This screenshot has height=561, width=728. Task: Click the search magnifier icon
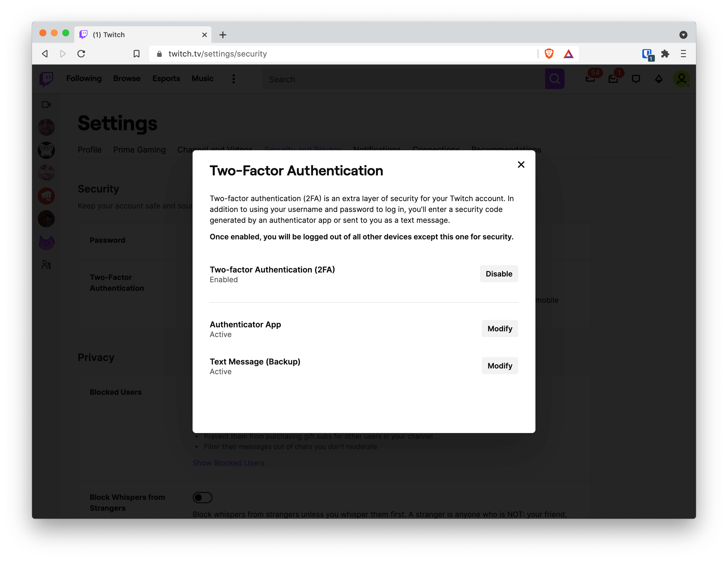point(554,79)
